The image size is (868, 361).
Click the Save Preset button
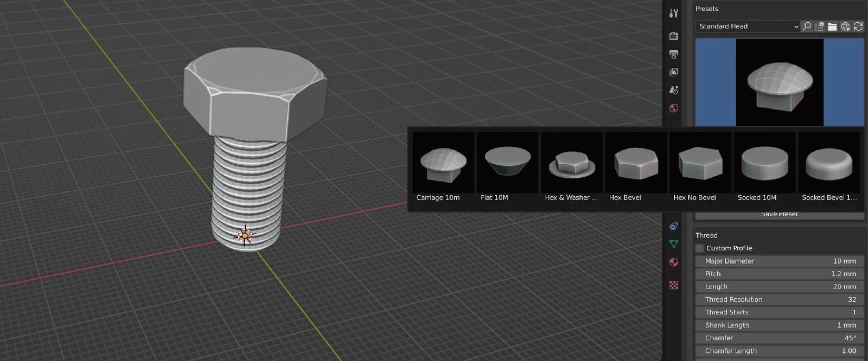[x=780, y=215]
